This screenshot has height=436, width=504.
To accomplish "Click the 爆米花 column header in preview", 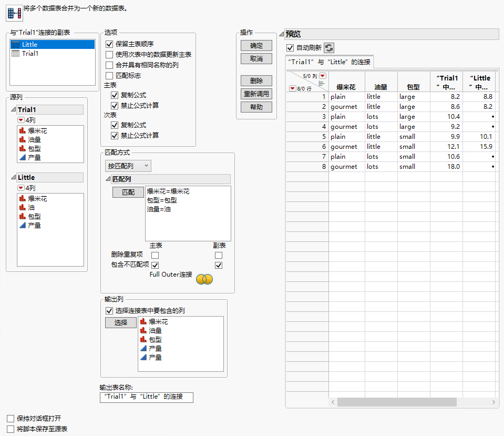I will point(346,87).
